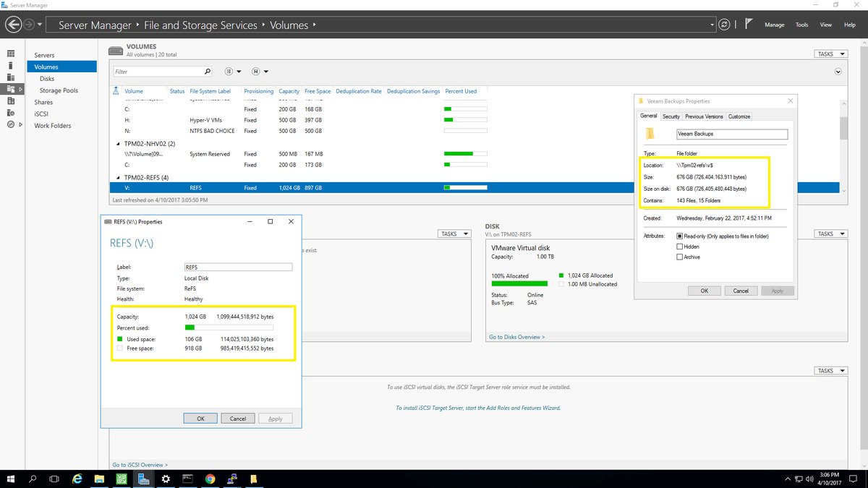The width and height of the screenshot is (868, 488).
Task: Open DISK section TASKS dropdown
Action: 830,234
